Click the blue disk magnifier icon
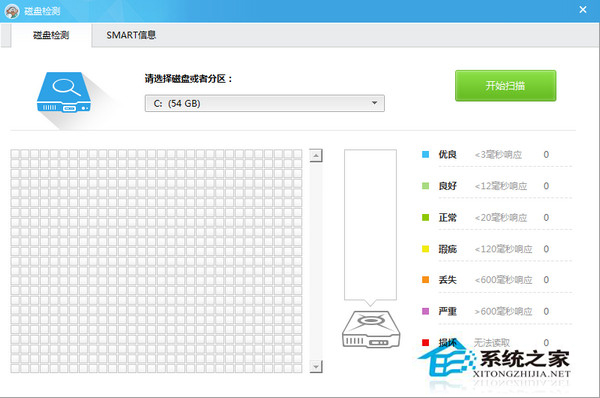The width and height of the screenshot is (600, 398). click(x=64, y=92)
